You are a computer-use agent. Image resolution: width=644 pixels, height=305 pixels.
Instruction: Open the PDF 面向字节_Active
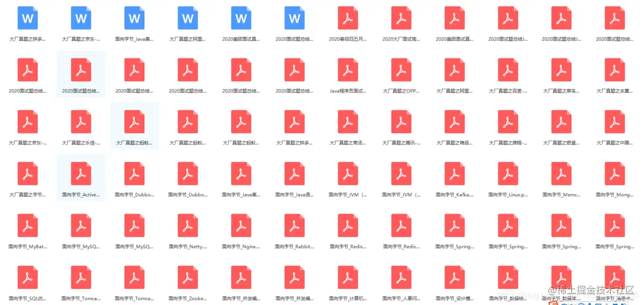(81, 174)
